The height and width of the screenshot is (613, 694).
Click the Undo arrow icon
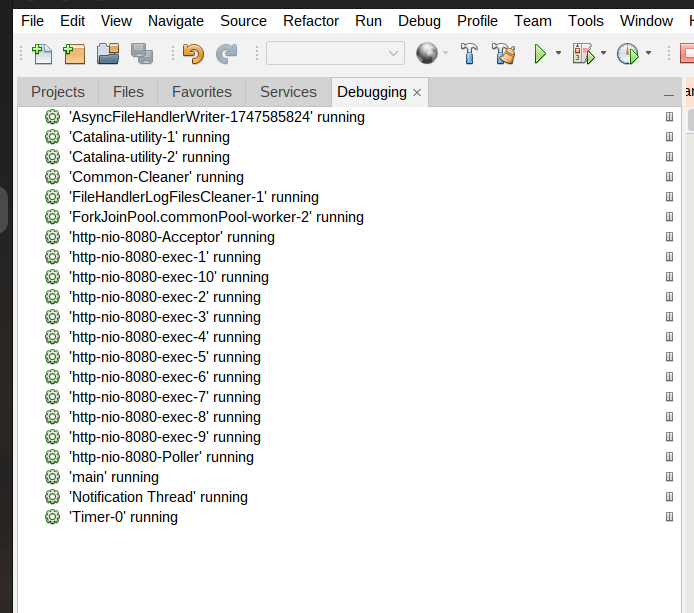coord(193,54)
